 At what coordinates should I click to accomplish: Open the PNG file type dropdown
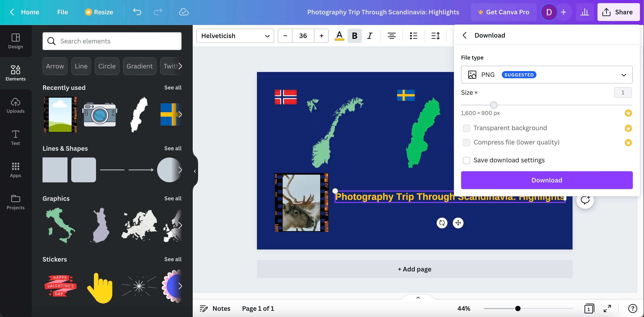point(547,75)
